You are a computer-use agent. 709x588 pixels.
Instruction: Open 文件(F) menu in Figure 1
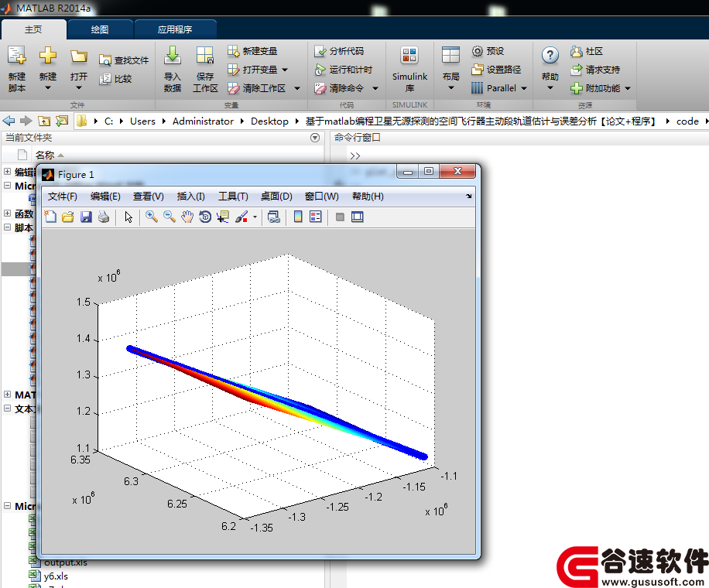(x=63, y=197)
